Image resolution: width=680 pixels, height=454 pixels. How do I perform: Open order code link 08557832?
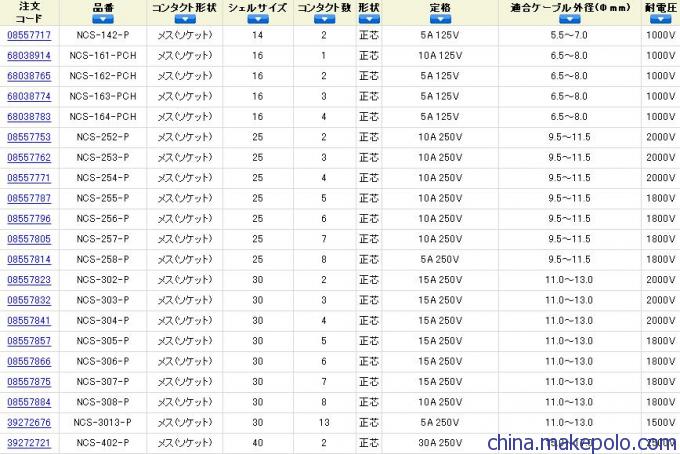29,300
